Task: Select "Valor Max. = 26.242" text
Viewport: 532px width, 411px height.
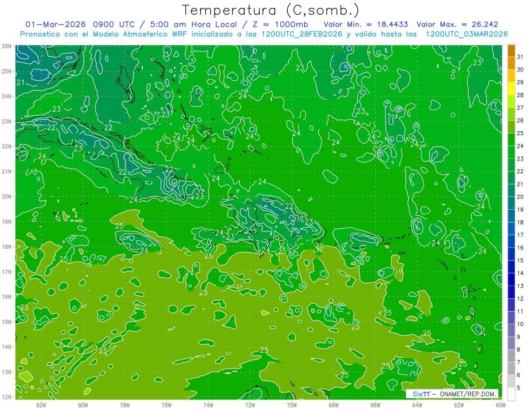Action: tap(458, 24)
